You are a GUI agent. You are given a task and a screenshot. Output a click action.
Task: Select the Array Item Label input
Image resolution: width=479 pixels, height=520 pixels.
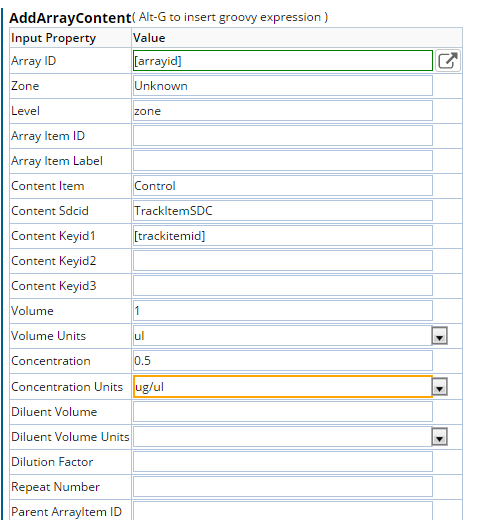click(283, 161)
